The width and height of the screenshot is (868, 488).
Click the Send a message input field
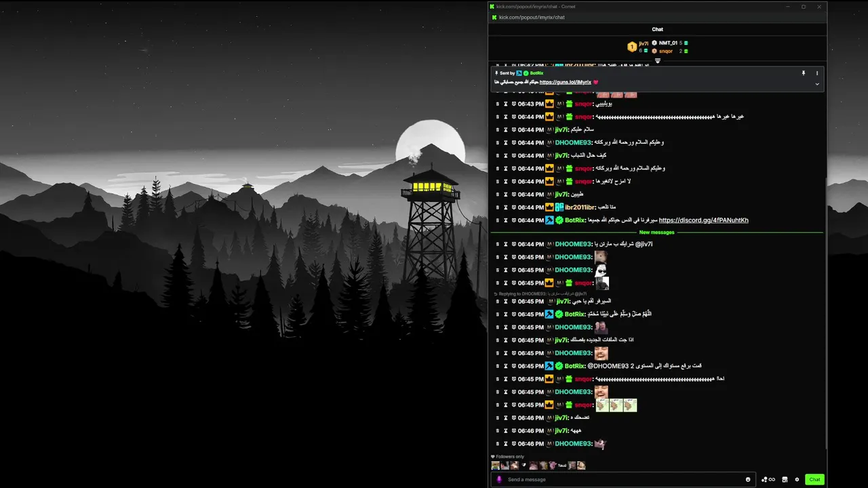(624, 479)
